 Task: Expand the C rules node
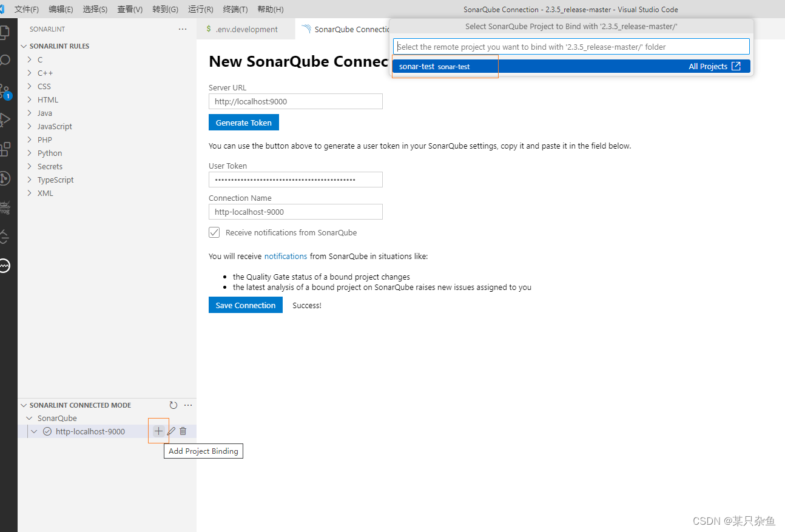point(29,59)
